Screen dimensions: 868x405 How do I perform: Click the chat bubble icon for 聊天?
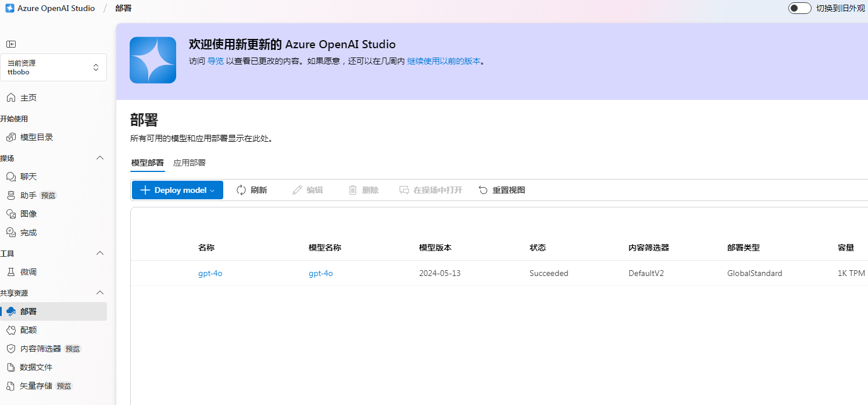11,177
